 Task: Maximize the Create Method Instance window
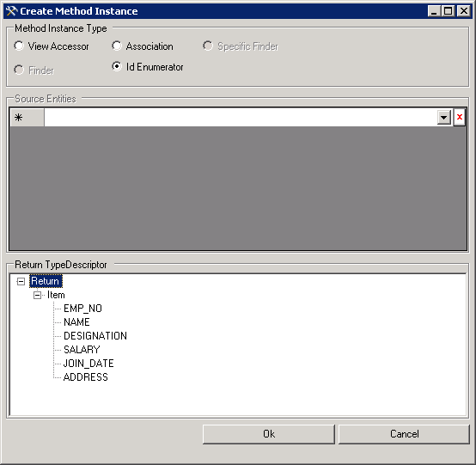(448, 11)
